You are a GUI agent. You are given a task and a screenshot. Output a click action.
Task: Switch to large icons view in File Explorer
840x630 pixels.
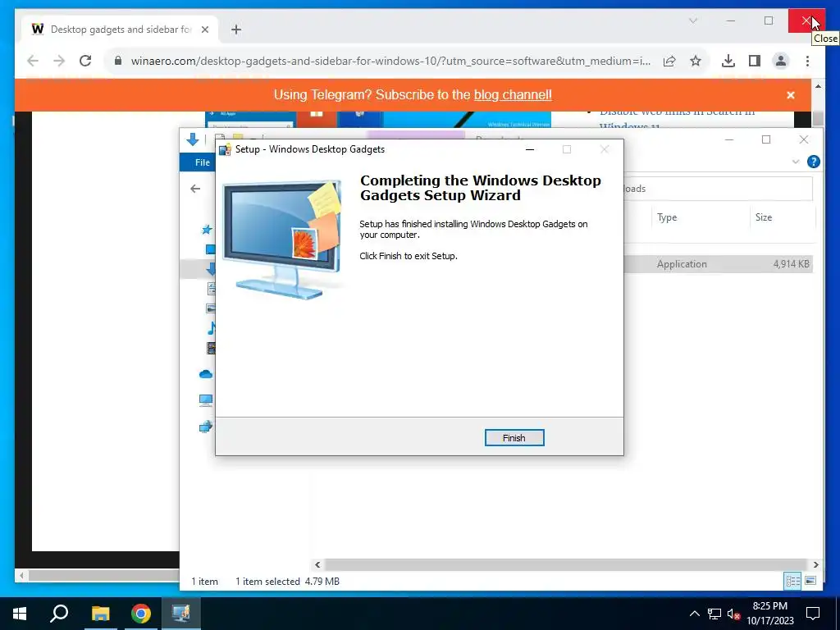tap(810, 582)
